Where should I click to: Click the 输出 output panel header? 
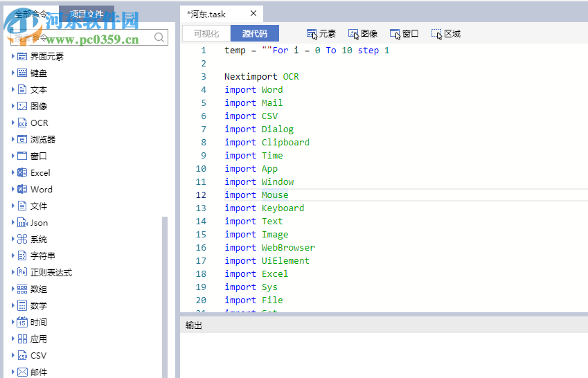pyautogui.click(x=384, y=325)
